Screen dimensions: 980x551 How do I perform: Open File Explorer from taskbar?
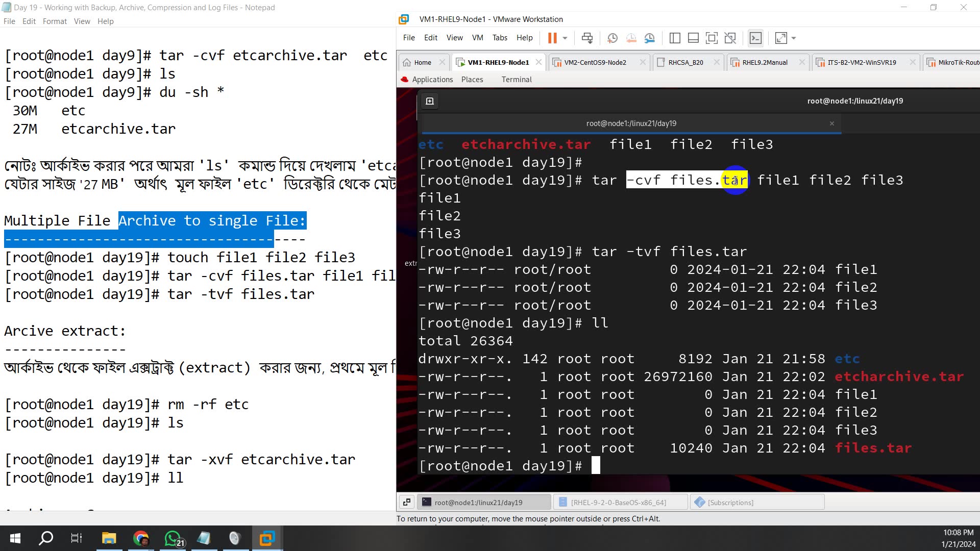(109, 538)
